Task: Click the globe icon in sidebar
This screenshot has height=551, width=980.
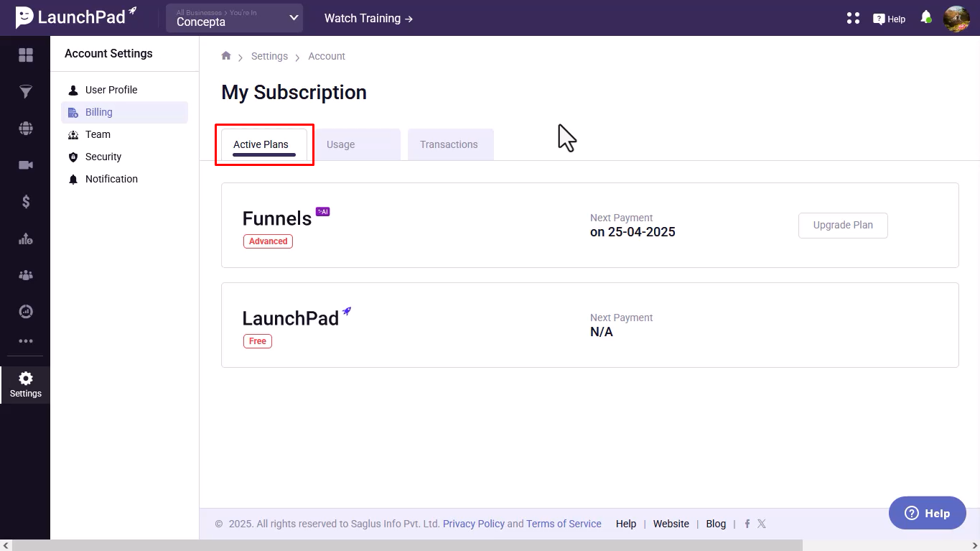Action: [26, 129]
